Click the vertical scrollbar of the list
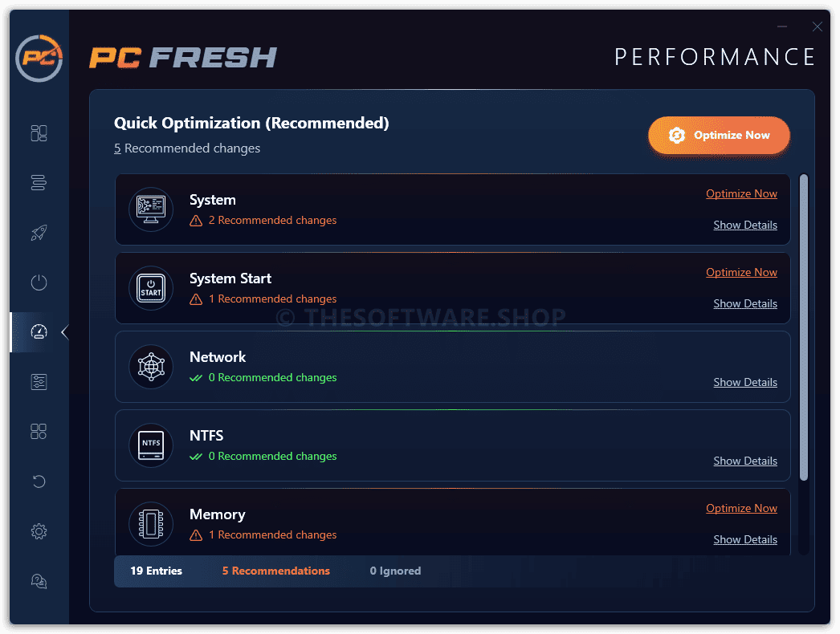840x634 pixels. click(804, 327)
